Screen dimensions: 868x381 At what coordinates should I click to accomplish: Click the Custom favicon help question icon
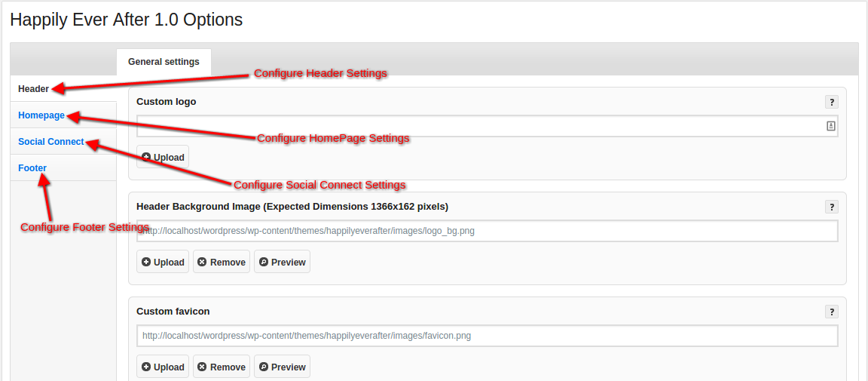832,312
